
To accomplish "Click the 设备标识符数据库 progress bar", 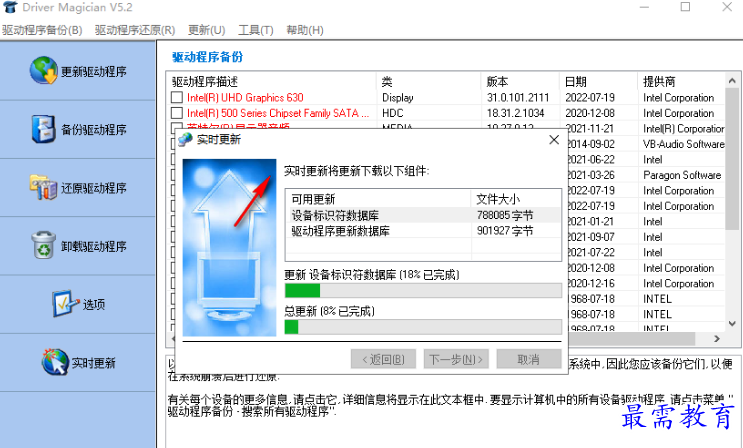I will [x=423, y=290].
